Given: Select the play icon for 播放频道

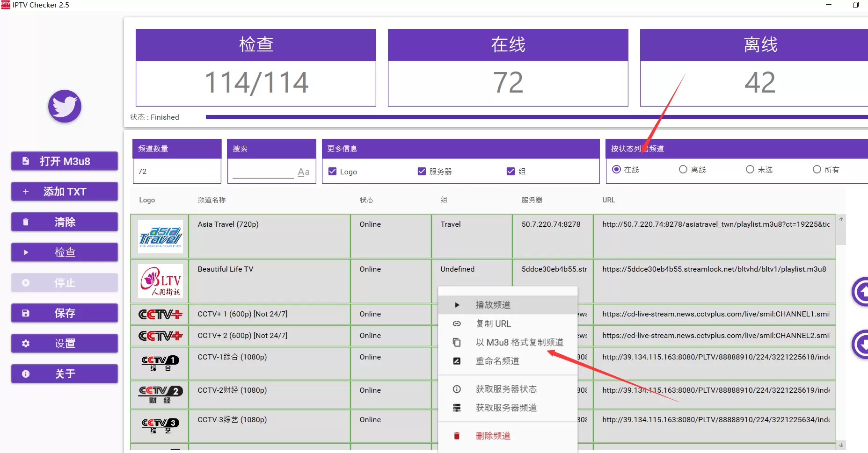Looking at the screenshot, I should [457, 304].
